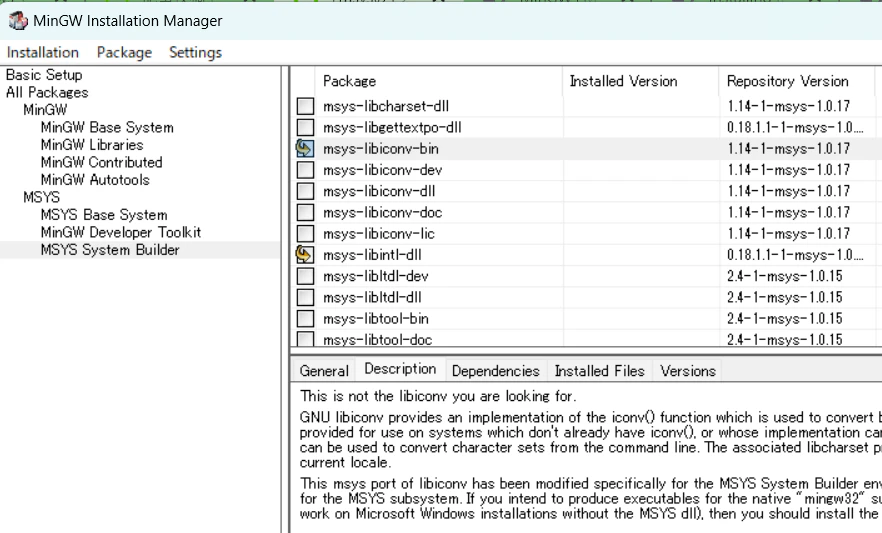Mark the msys-libtool-bin package checkbox

[305, 319]
